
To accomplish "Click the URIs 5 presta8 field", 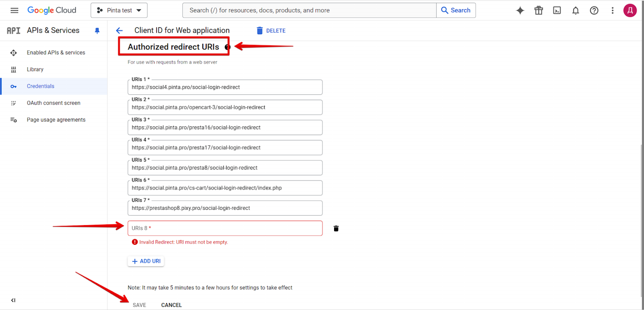I will pyautogui.click(x=225, y=168).
